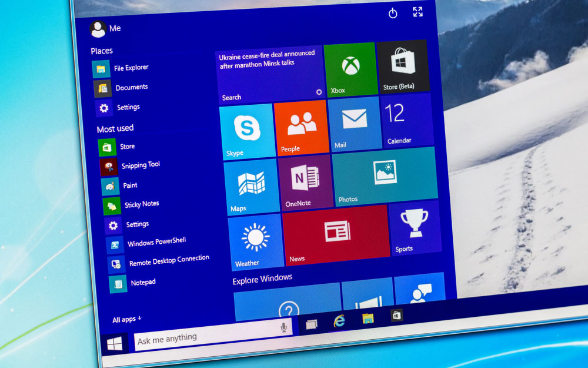Open the Power options button
This screenshot has height=368, width=588.
coord(393,13)
